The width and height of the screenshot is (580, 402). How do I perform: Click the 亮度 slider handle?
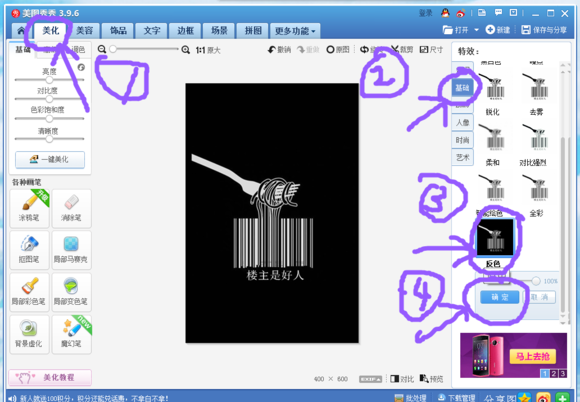click(49, 80)
